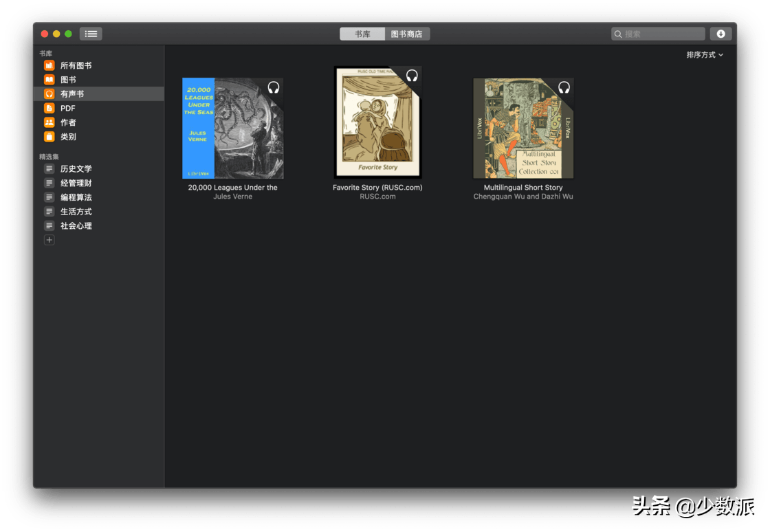Click author text 'Jules Verne'

click(x=233, y=197)
